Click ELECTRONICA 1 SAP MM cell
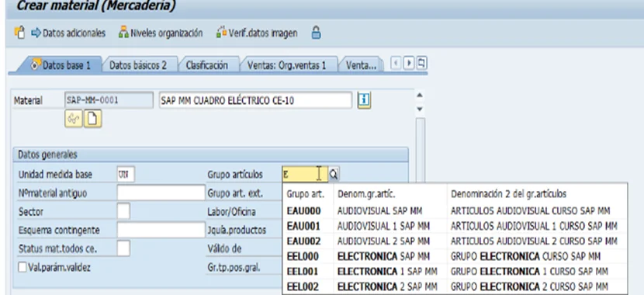Viewport: 644px width, 295px height. (387, 272)
